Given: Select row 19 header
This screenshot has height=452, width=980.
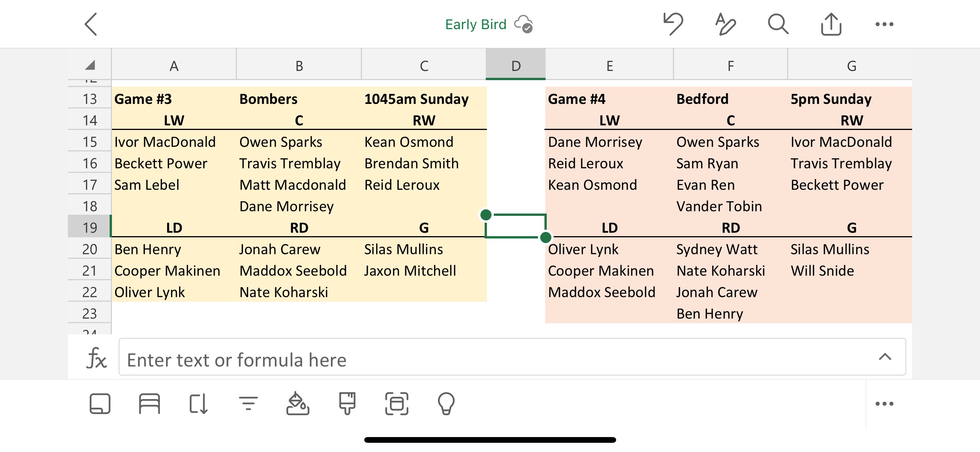Looking at the screenshot, I should click(x=90, y=227).
